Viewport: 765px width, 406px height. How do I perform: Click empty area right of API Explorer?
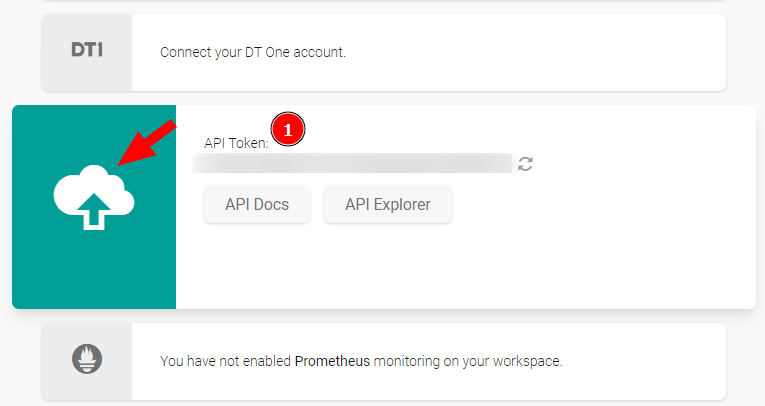coord(600,205)
